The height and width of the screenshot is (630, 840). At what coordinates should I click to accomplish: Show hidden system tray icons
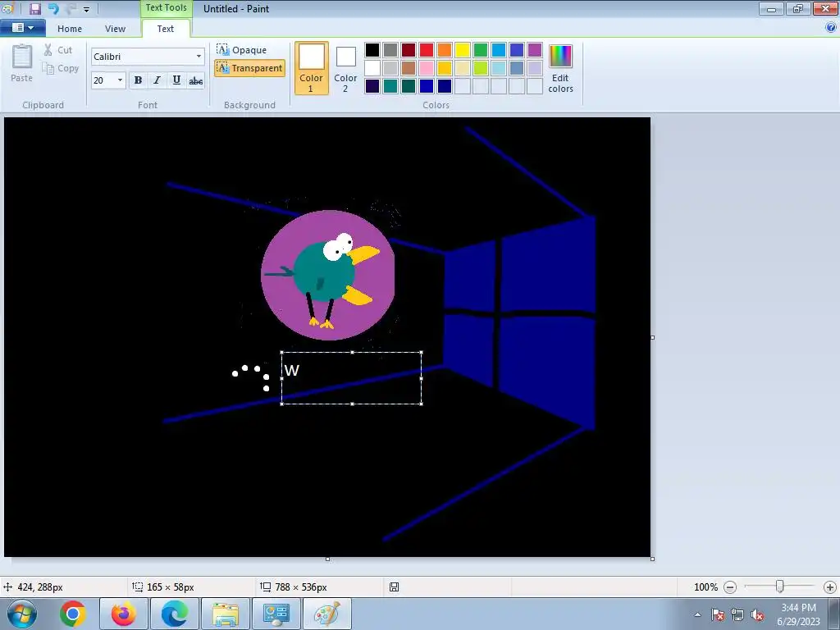697,614
